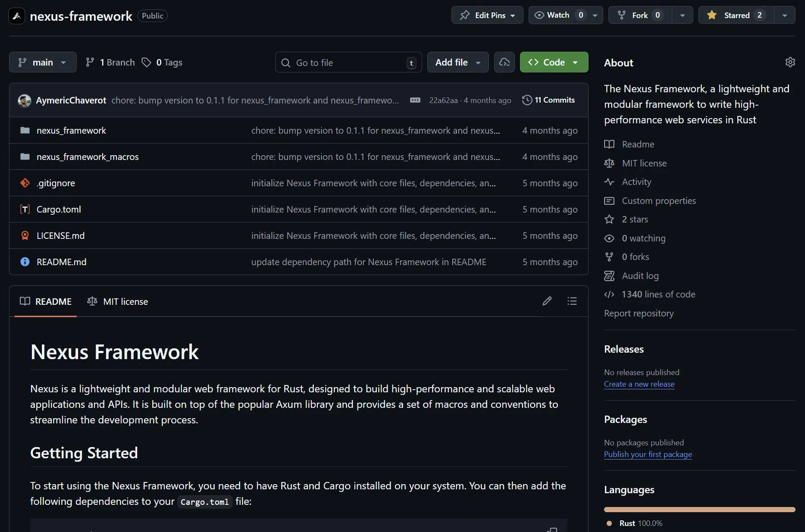Click the pulse icon next to Activity

609,182
